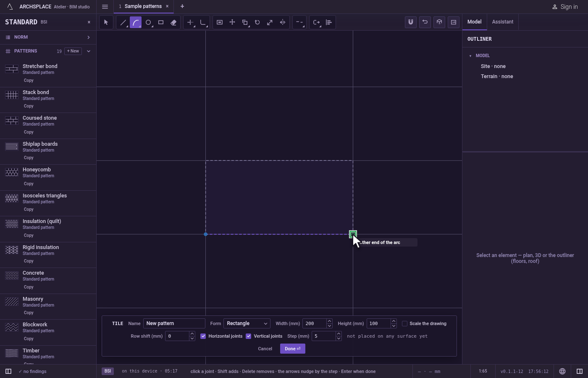Decrease Height value with down stepper
The image size is (588, 378).
click(x=394, y=326)
